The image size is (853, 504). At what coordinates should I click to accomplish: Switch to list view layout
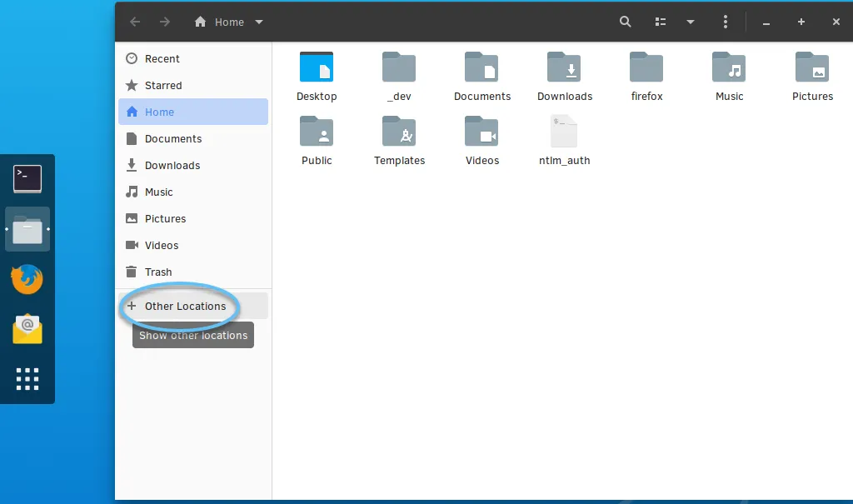661,22
